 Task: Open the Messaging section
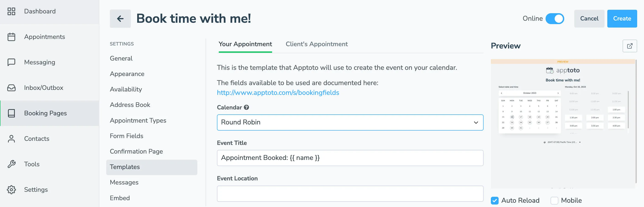(x=39, y=62)
